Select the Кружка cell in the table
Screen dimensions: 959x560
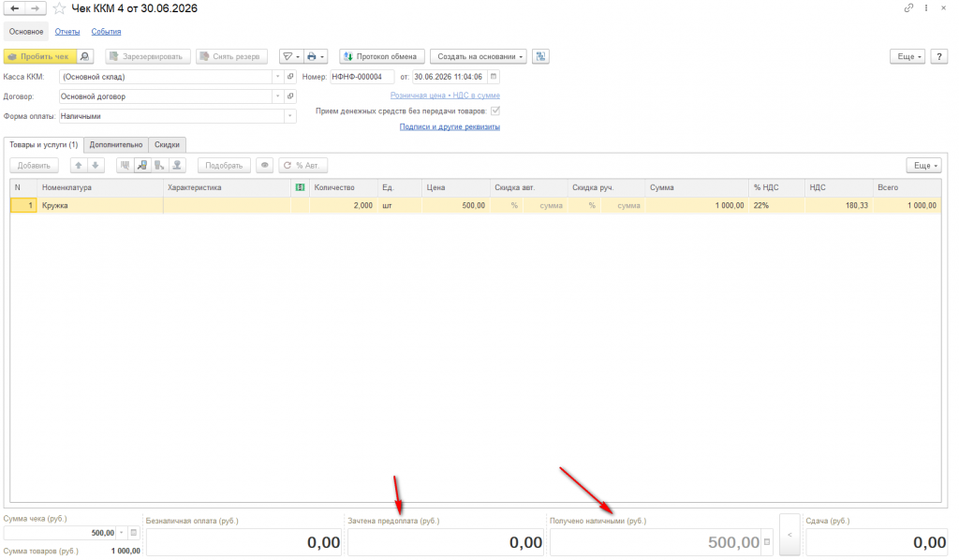pyautogui.click(x=100, y=205)
